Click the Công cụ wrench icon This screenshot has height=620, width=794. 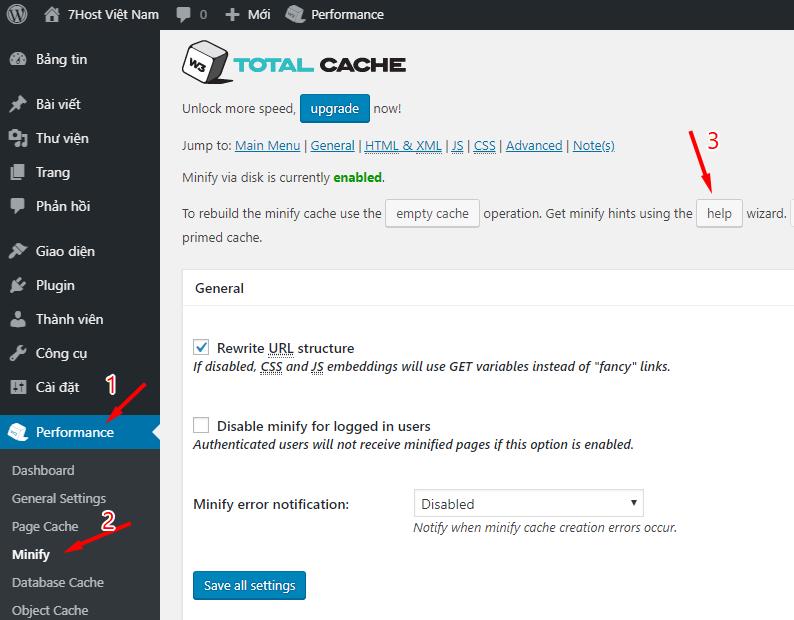click(x=18, y=353)
